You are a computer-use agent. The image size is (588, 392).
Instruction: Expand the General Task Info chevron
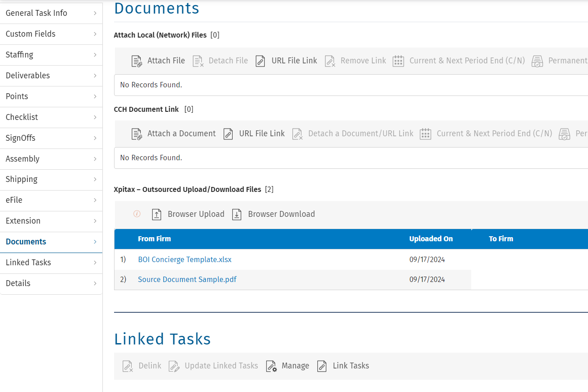point(95,13)
